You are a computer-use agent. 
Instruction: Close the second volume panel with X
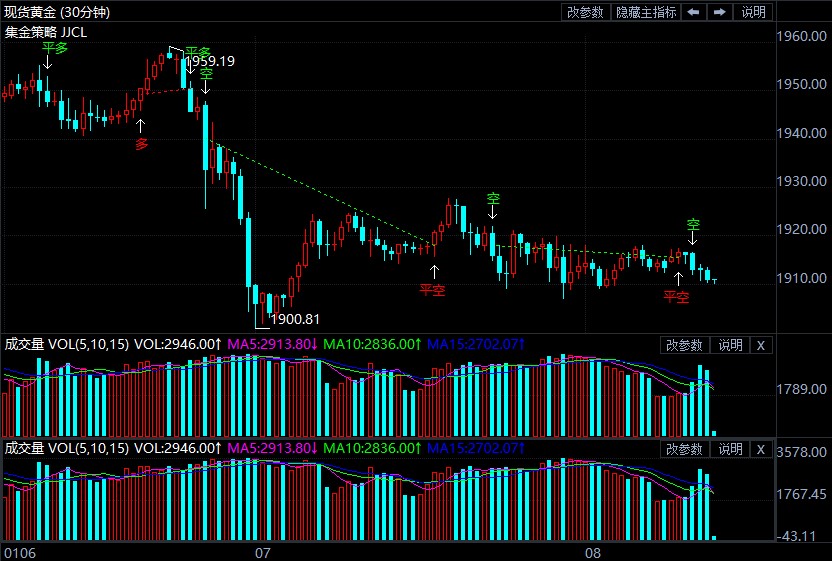761,449
